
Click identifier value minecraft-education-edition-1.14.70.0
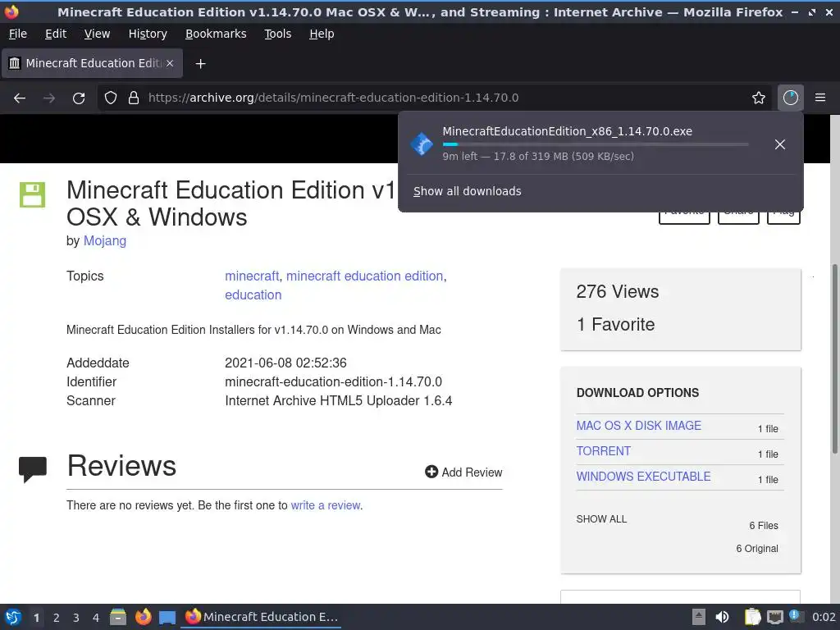333,382
